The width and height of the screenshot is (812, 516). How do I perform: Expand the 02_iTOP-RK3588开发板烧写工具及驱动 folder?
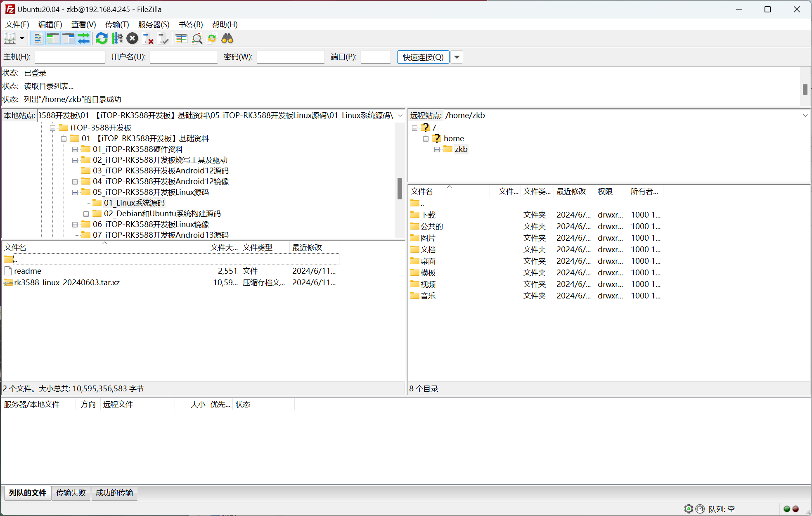[x=75, y=160]
